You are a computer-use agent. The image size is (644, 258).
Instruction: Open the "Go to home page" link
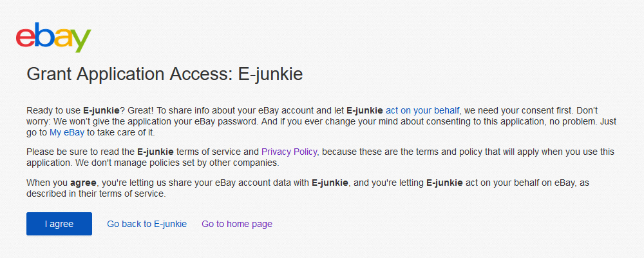click(x=237, y=224)
